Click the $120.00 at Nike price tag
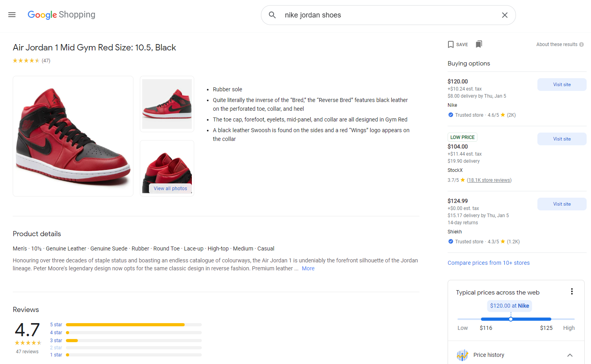591x364 pixels. [510, 306]
